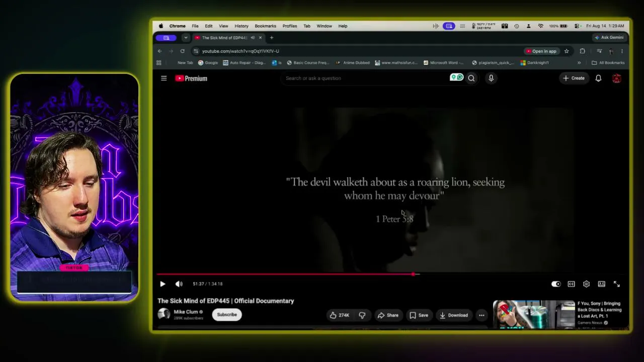644x362 pixels.
Task: Switch to theater mode
Action: (601, 284)
